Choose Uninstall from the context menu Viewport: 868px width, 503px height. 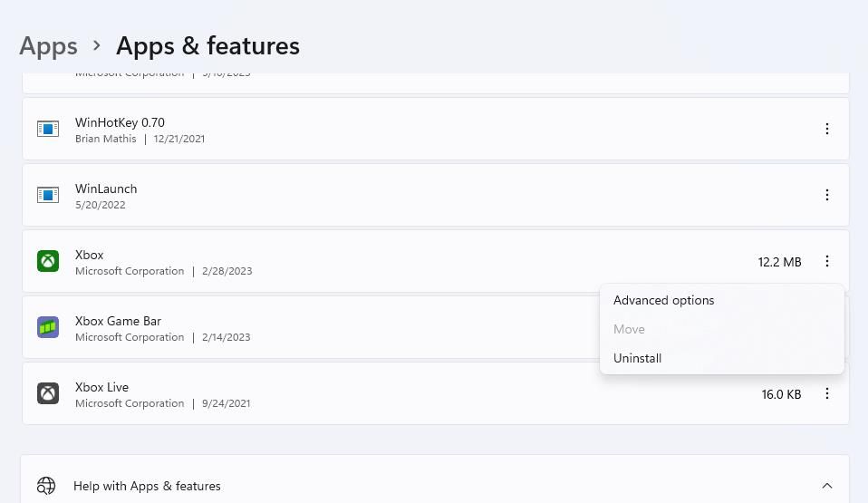[637, 358]
